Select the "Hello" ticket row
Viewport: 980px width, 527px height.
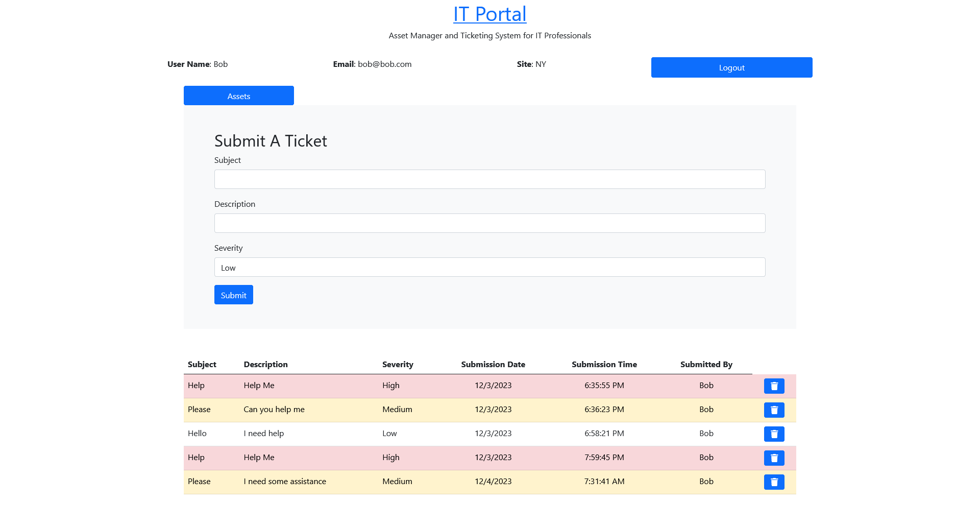[357, 434]
